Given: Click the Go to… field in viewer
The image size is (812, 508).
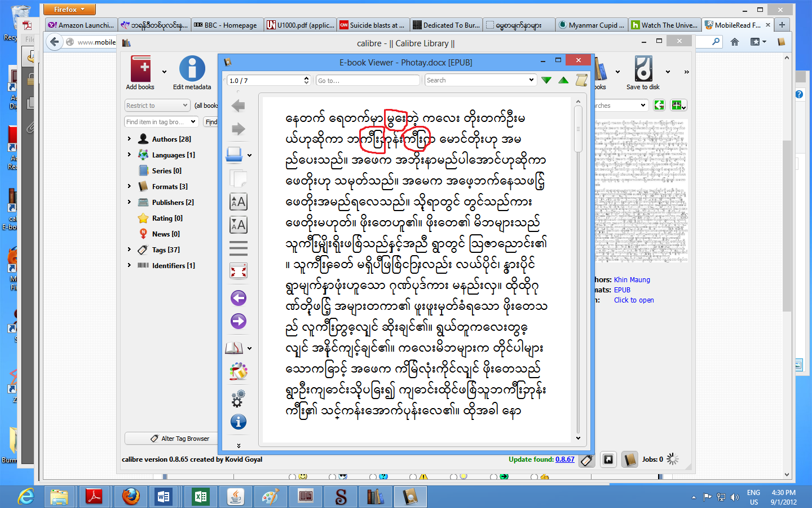Looking at the screenshot, I should pyautogui.click(x=368, y=80).
